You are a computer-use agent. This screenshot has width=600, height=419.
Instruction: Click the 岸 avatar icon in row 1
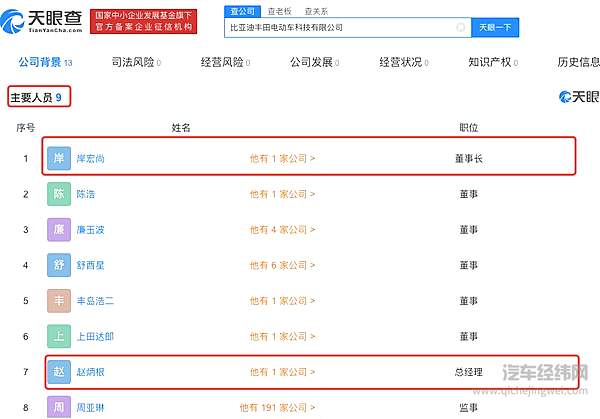tap(59, 158)
